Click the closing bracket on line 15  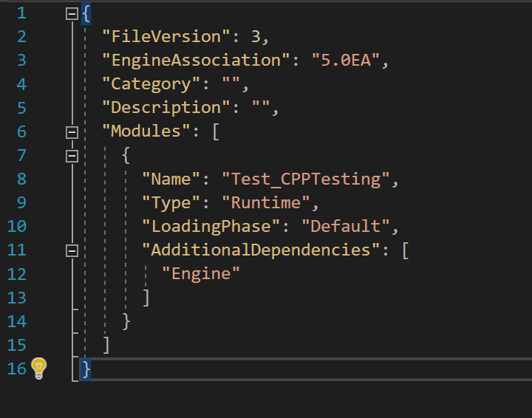tap(106, 345)
